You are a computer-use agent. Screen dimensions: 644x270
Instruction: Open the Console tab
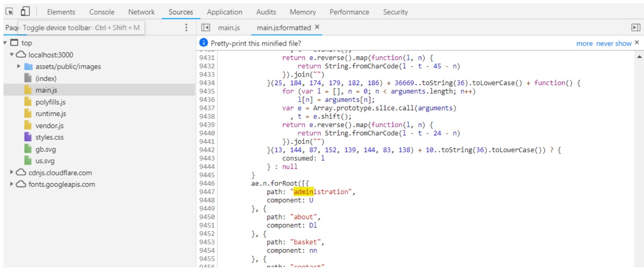tap(102, 12)
